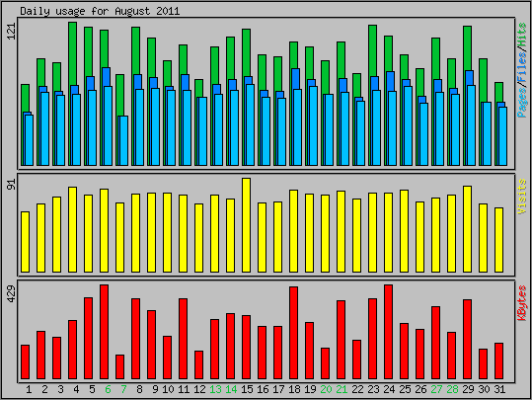This screenshot has height=400, width=532.
Task: Click day label "8" on the x-axis
Action: pyautogui.click(x=139, y=389)
